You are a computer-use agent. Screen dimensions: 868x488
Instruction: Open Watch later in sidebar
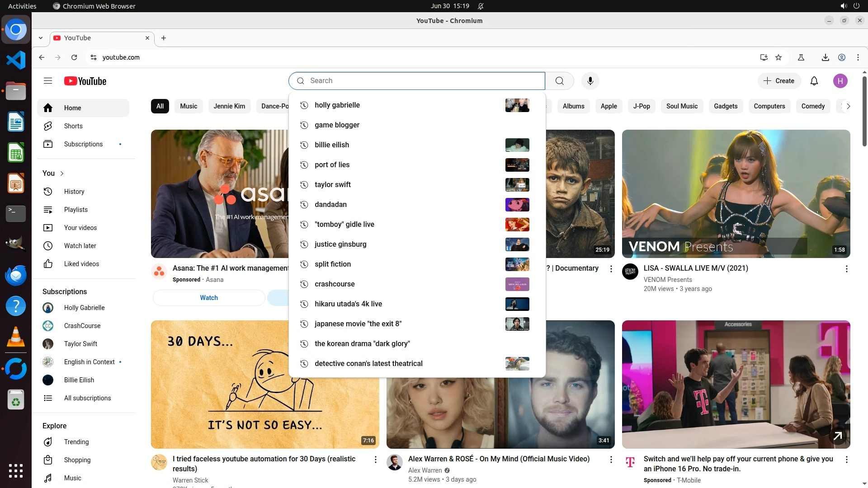tap(80, 246)
